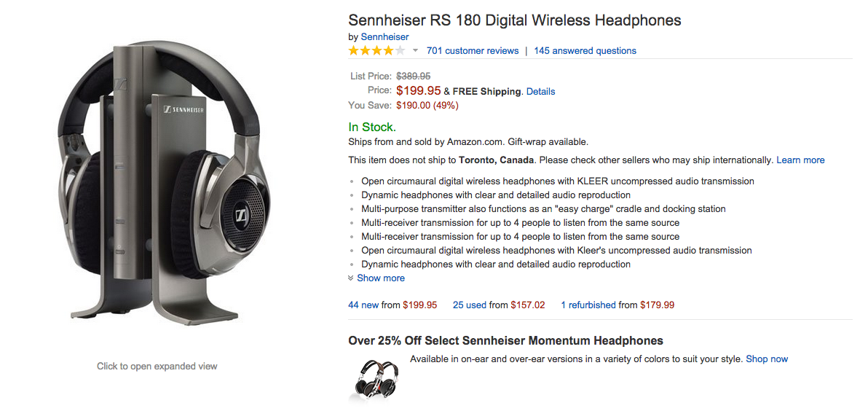Open the 1 refurbished offer
This screenshot has height=419, width=868.
click(x=588, y=305)
